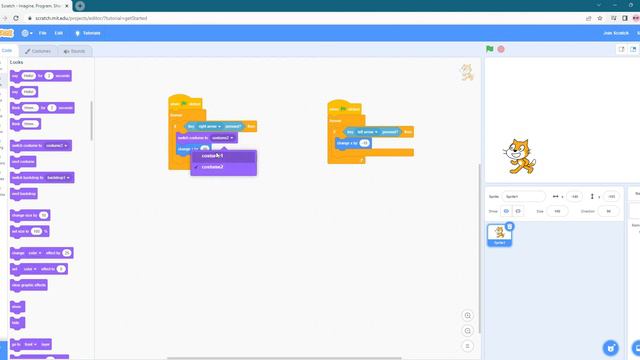The height and width of the screenshot is (360, 640).
Task: Click the sprite Size field
Action: click(557, 211)
